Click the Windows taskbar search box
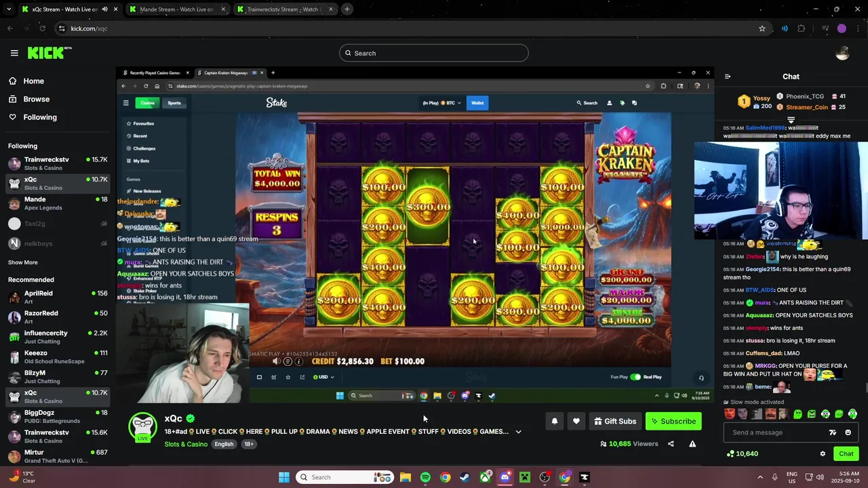 [x=345, y=477]
